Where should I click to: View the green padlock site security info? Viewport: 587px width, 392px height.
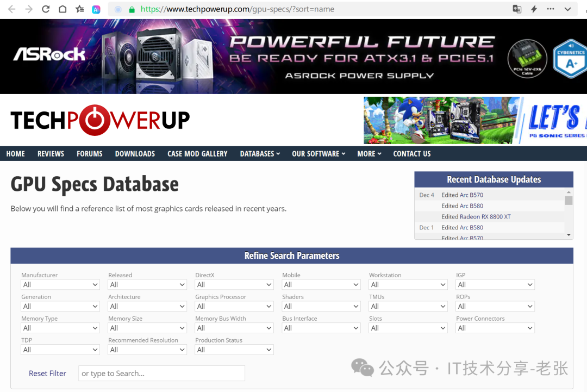tap(132, 9)
